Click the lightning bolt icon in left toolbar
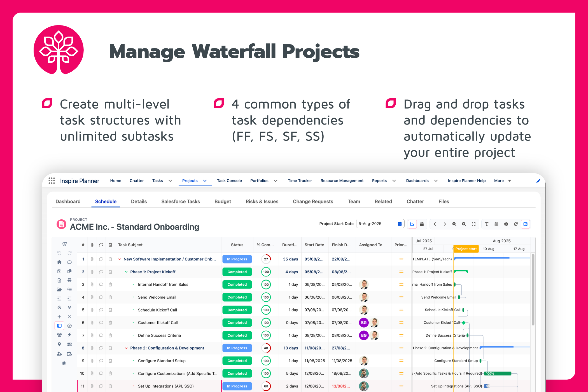The height and width of the screenshot is (392, 588). tap(69, 335)
